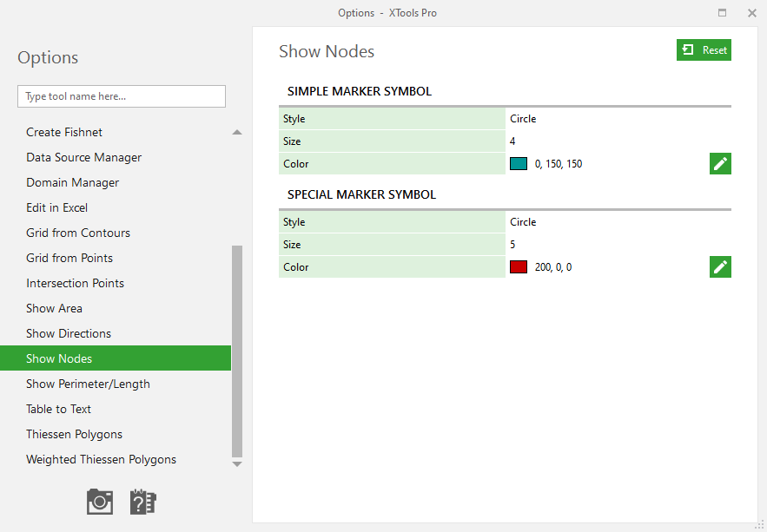
Task: Click the Special Marker Style value Circle
Action: pyautogui.click(x=523, y=222)
